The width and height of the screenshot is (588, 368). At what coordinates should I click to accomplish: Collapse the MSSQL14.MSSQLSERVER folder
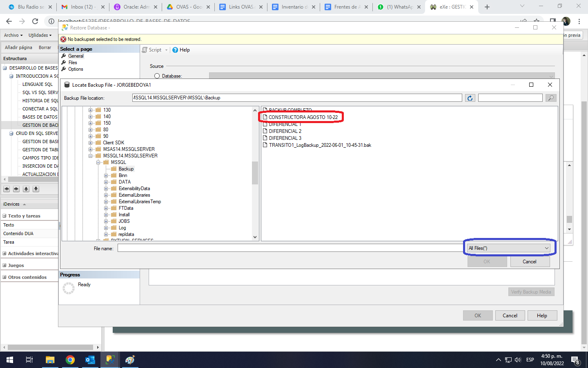[x=91, y=156]
